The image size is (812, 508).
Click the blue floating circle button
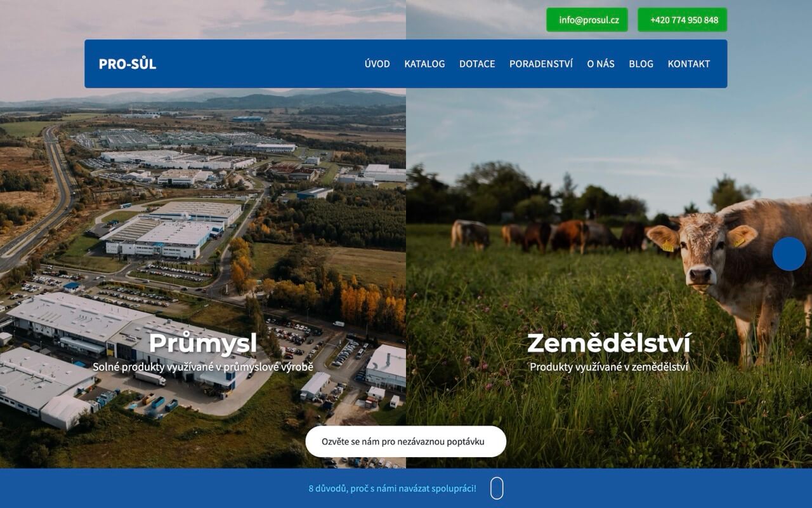[789, 254]
